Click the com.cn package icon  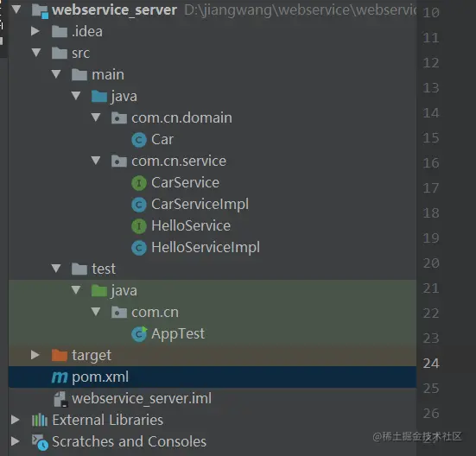pos(119,312)
